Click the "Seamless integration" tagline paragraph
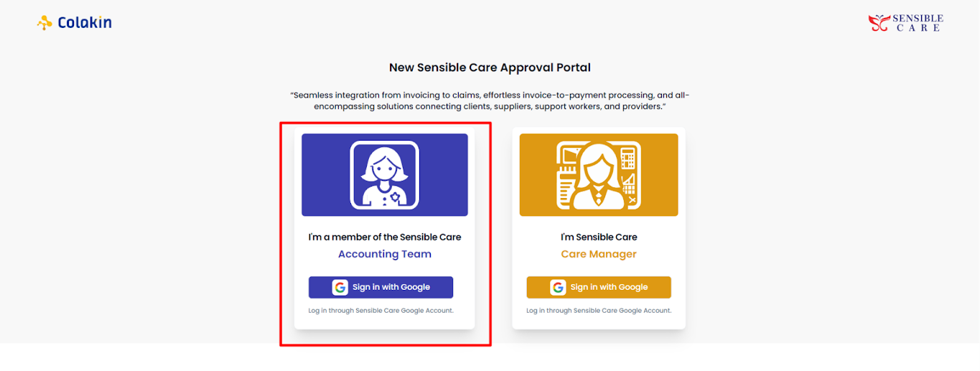 [490, 100]
